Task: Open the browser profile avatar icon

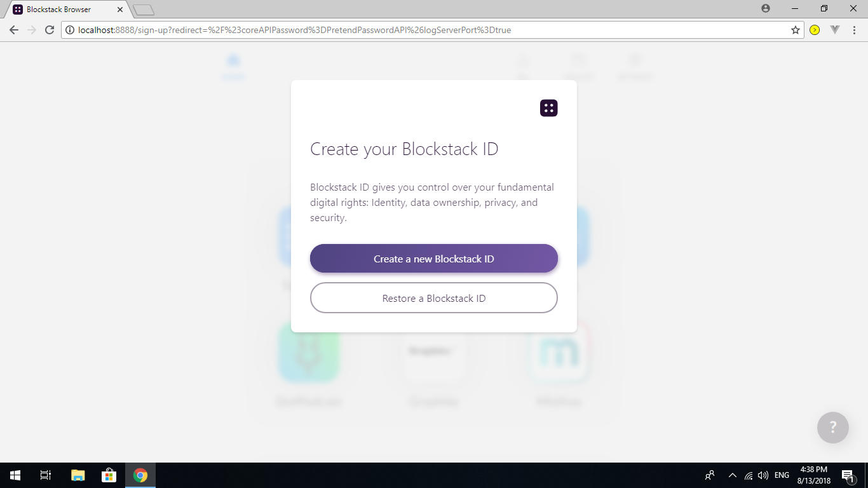Action: [766, 9]
